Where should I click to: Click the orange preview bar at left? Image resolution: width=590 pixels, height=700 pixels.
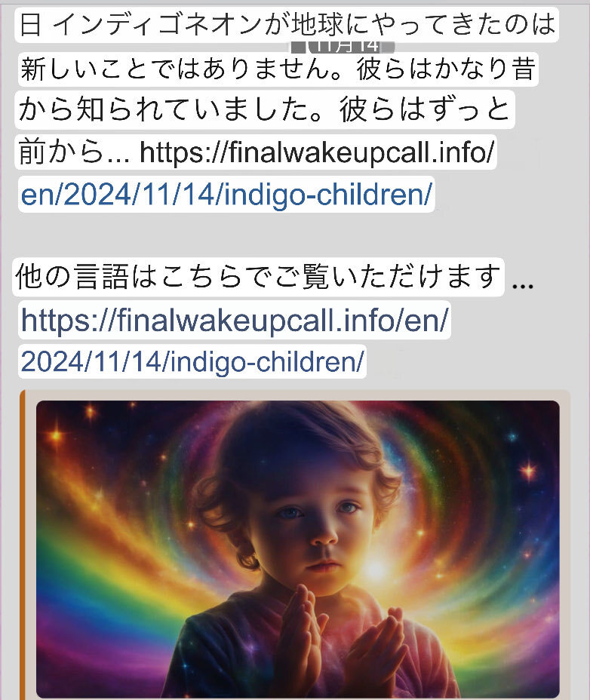point(23,545)
